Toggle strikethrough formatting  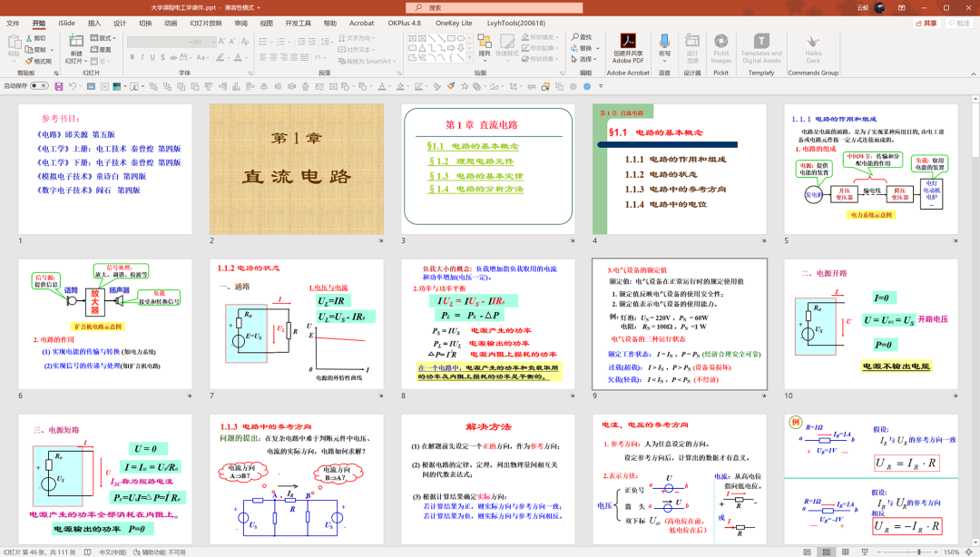(173, 57)
